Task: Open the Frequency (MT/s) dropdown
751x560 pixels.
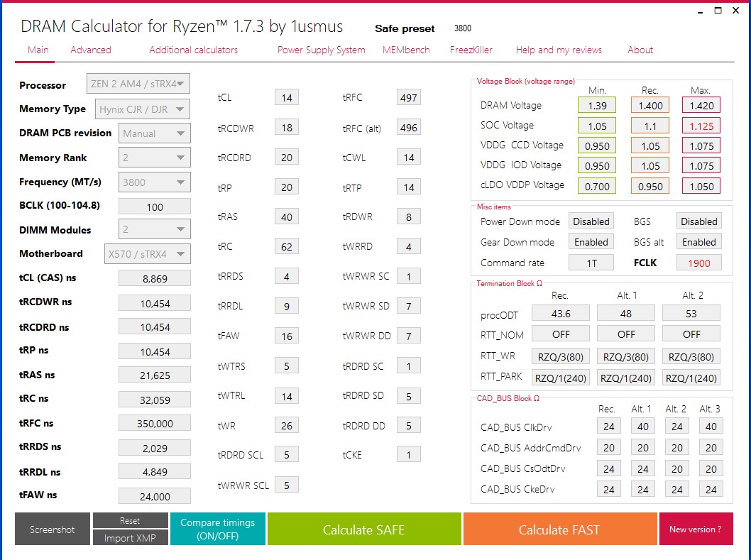Action: 154,182
